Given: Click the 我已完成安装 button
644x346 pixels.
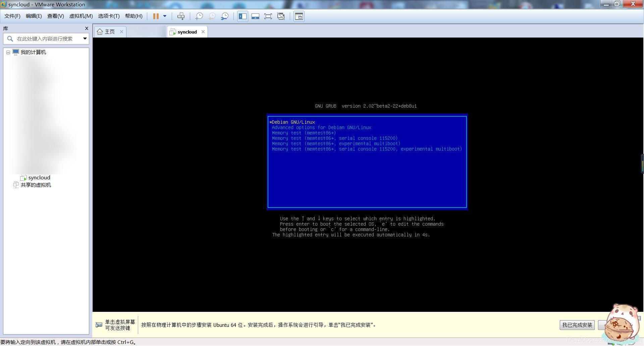Looking at the screenshot, I should [x=577, y=325].
